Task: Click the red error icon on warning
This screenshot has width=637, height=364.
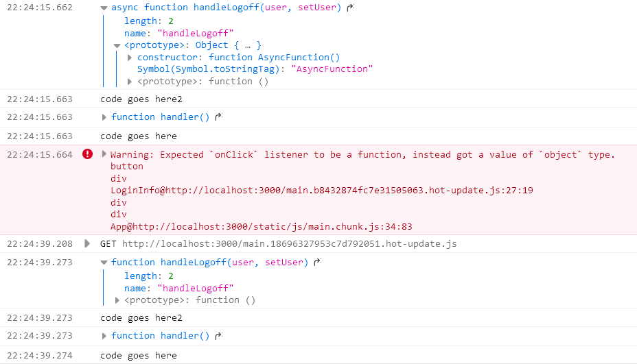Action: pos(87,154)
